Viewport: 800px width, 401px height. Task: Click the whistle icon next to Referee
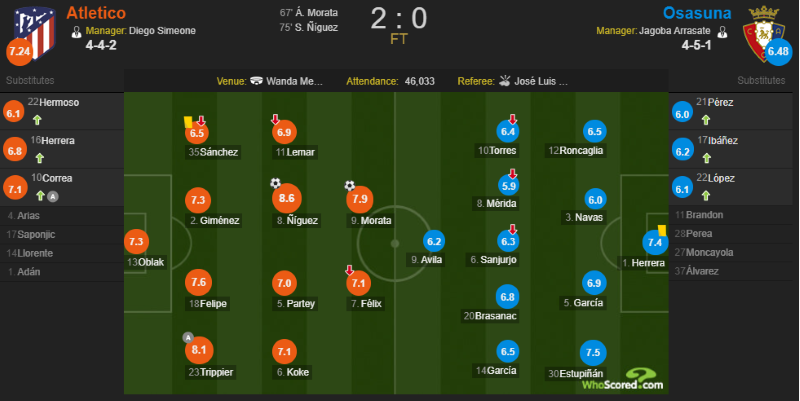(x=505, y=81)
